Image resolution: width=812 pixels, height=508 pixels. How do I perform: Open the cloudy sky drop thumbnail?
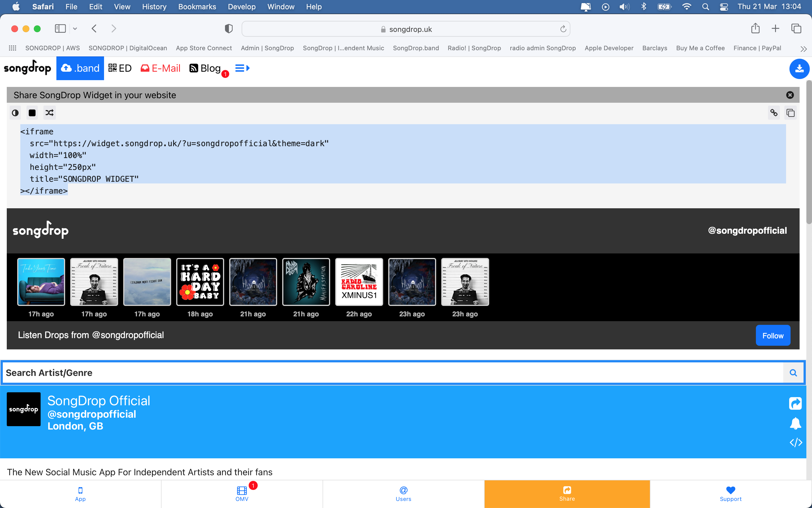pos(147,282)
